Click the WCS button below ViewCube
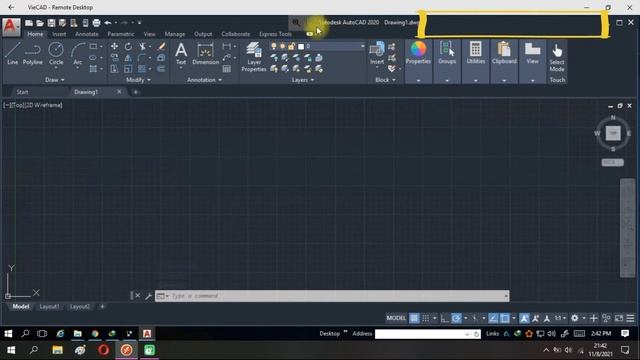This screenshot has width=640, height=360. pyautogui.click(x=612, y=162)
